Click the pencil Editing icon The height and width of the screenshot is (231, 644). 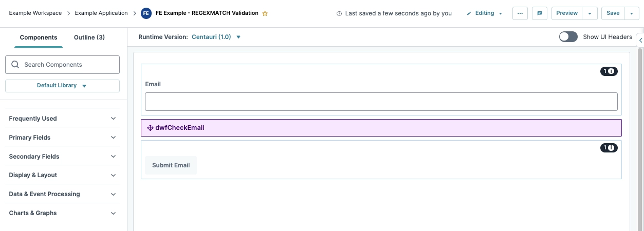point(469,13)
